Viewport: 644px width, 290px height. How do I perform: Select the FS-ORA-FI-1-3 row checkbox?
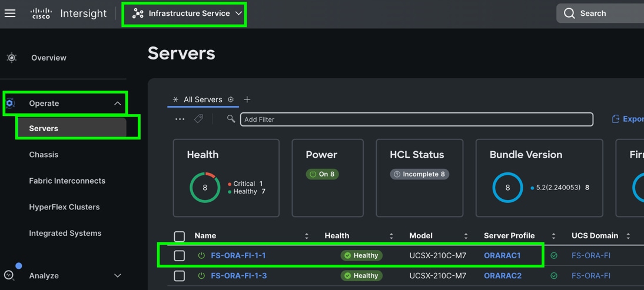coord(180,276)
